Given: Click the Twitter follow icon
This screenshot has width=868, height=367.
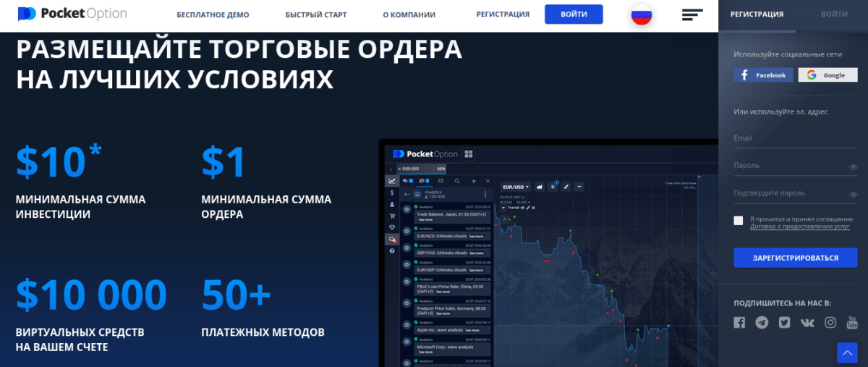Looking at the screenshot, I should tap(785, 323).
